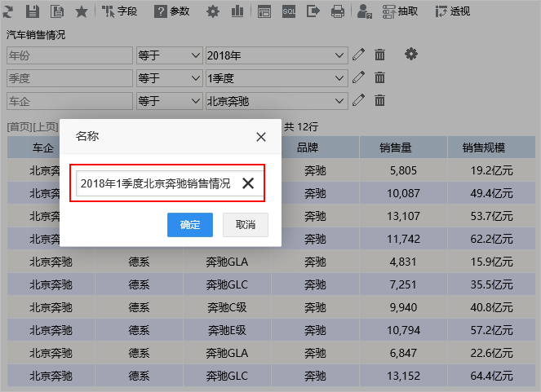541x392 pixels.
Task: Open the 1季度 value dropdown
Action: click(277, 78)
